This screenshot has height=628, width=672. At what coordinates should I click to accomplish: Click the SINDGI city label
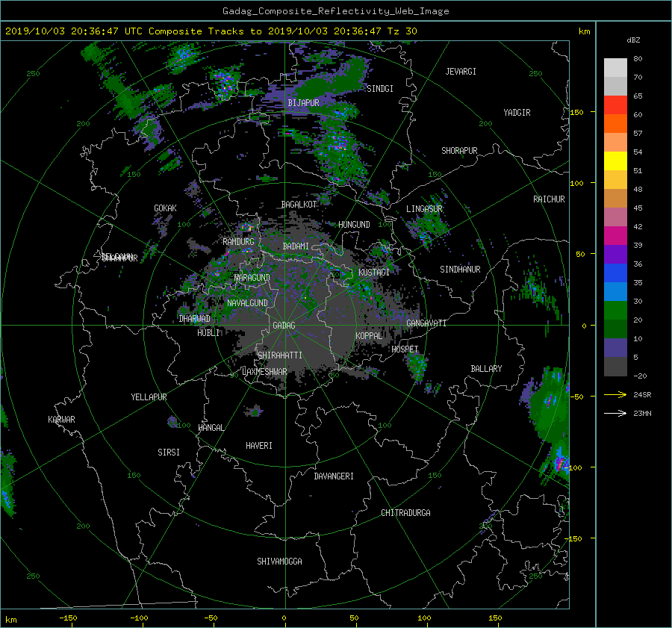(380, 89)
